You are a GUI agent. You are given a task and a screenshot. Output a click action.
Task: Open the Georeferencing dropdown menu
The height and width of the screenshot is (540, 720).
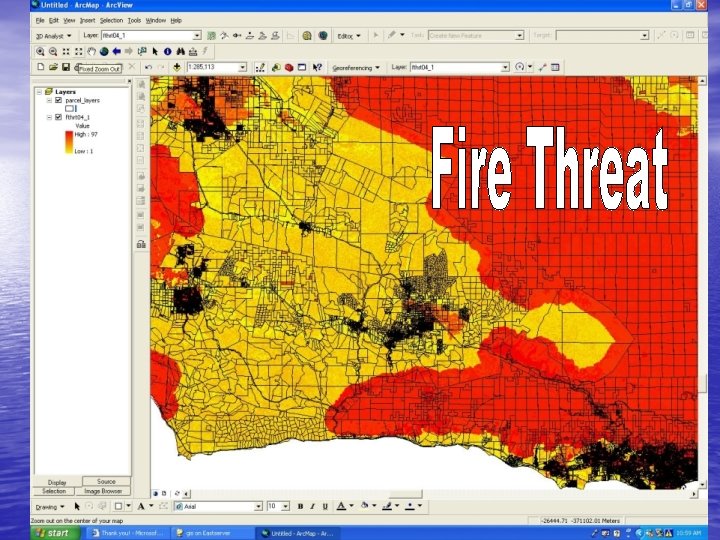coord(356,68)
